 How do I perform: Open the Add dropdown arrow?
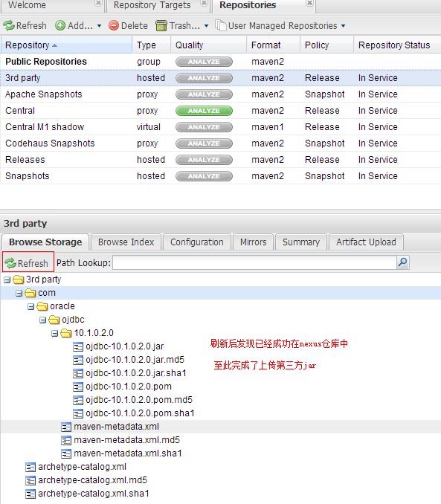99,26
